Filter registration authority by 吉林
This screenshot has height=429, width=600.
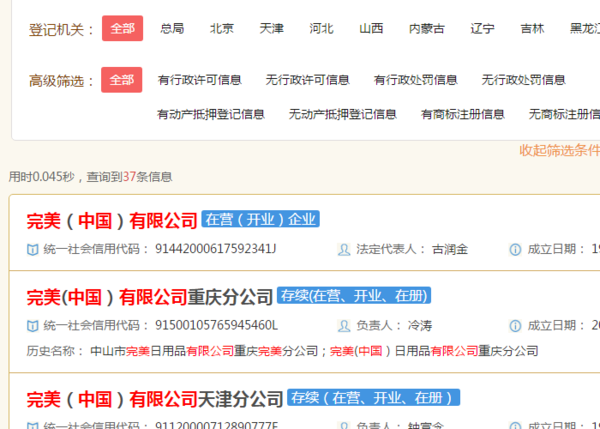click(x=532, y=28)
